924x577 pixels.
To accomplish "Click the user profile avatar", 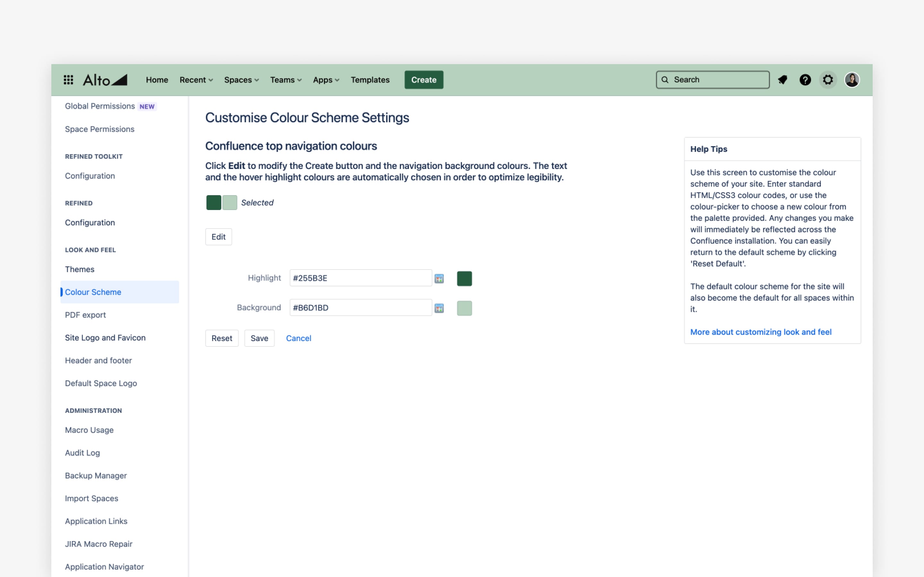I will 852,80.
